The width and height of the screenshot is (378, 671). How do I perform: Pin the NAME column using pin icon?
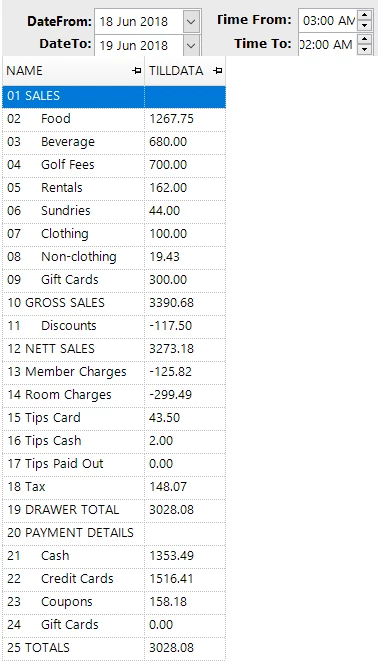click(137, 71)
